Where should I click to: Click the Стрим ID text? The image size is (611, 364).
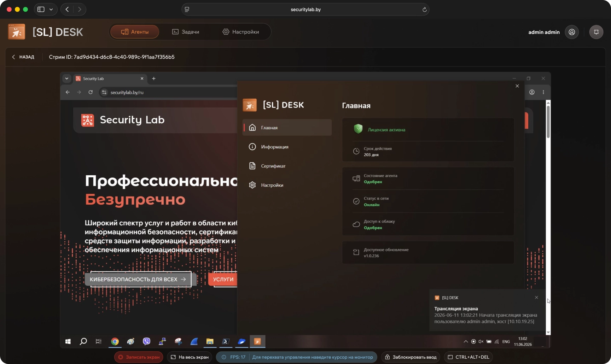112,57
